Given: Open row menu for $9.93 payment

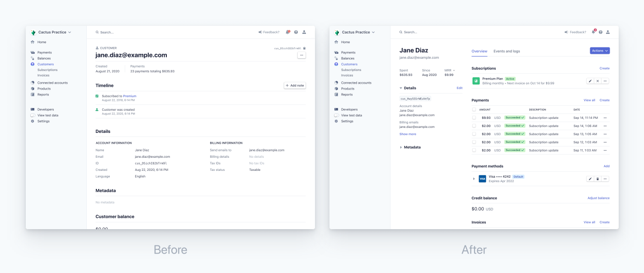Looking at the screenshot, I should [x=605, y=118].
